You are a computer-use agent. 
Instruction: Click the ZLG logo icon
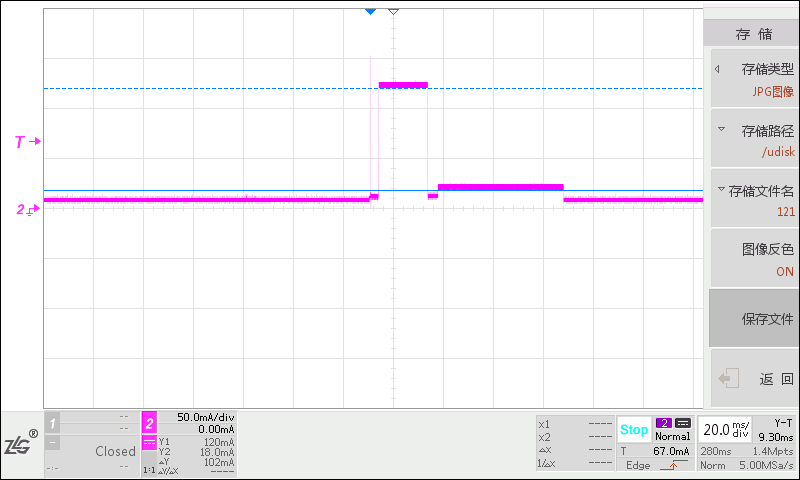(x=20, y=445)
